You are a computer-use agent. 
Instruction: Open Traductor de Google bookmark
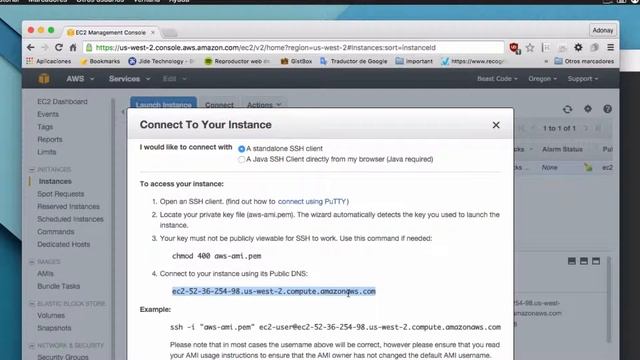[353, 61]
